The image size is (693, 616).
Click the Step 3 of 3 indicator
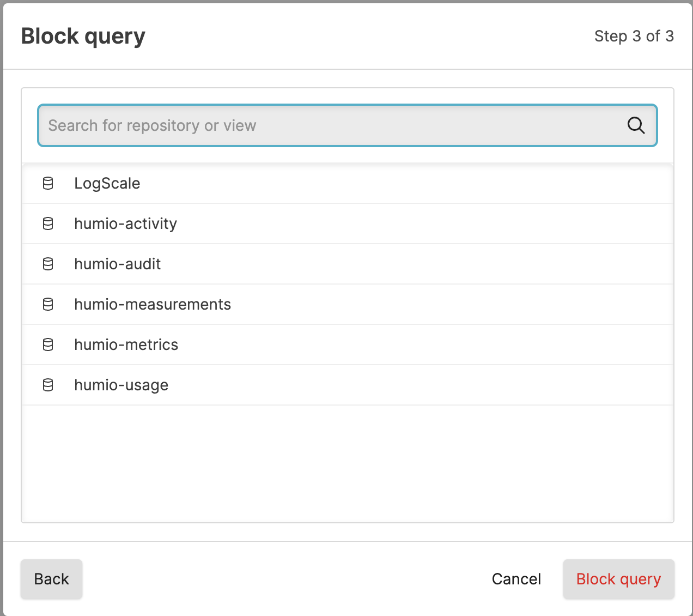(634, 37)
